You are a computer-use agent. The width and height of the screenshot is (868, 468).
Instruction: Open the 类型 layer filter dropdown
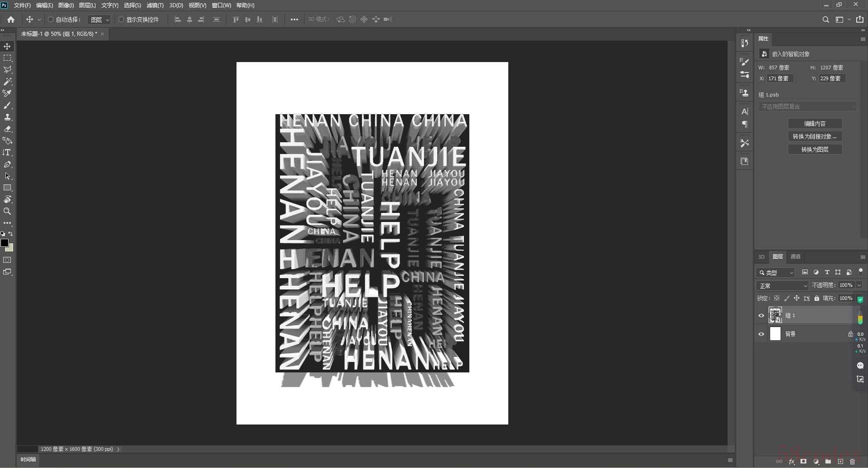(776, 273)
